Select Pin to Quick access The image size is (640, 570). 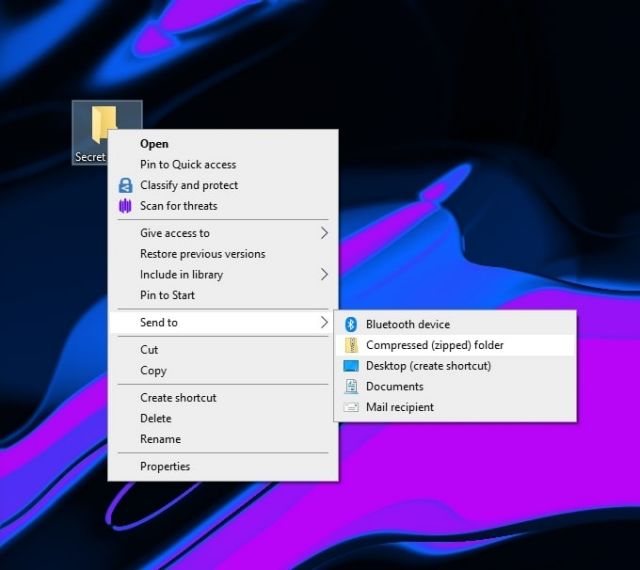[188, 164]
